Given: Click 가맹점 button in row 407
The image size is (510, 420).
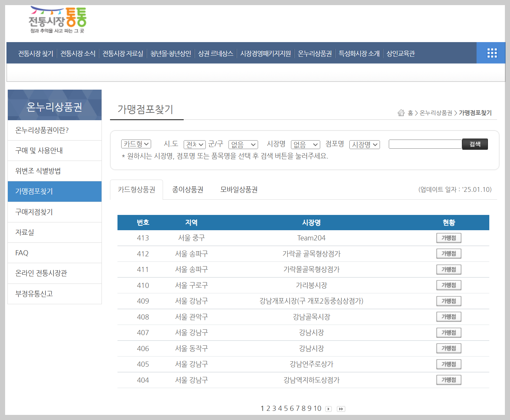Looking at the screenshot, I should pos(449,333).
